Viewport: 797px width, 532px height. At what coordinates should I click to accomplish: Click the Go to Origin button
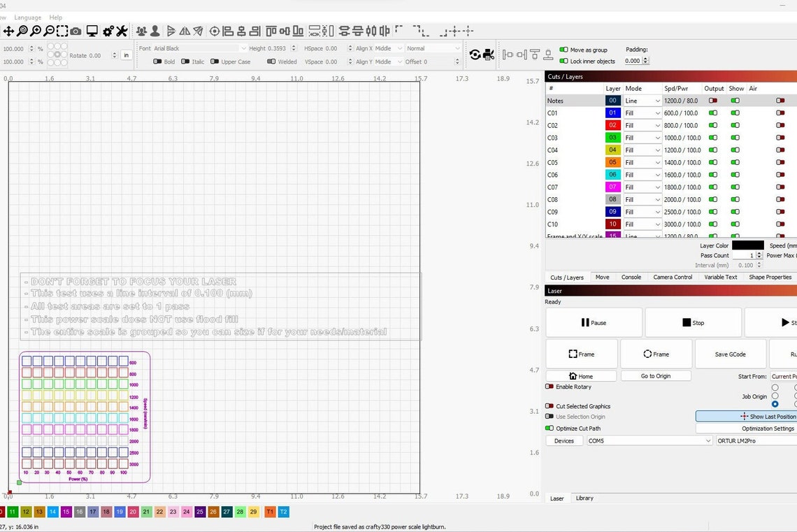[655, 375]
